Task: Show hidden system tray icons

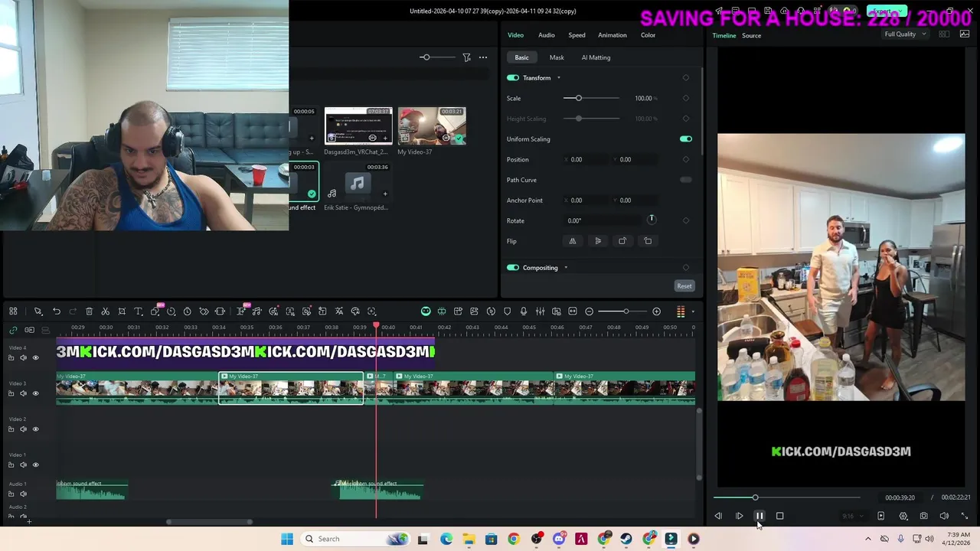Action: point(867,539)
